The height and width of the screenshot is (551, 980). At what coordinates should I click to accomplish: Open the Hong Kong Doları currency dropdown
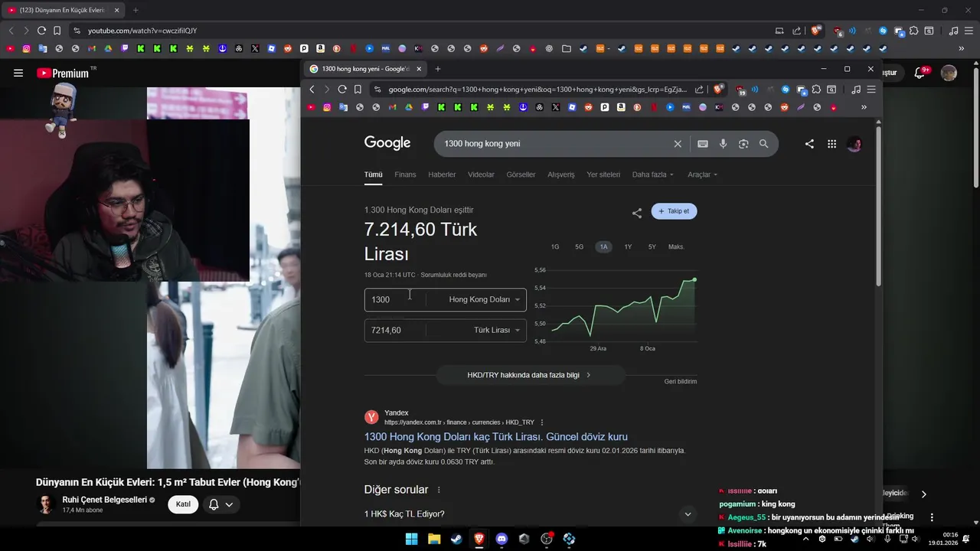(x=484, y=299)
